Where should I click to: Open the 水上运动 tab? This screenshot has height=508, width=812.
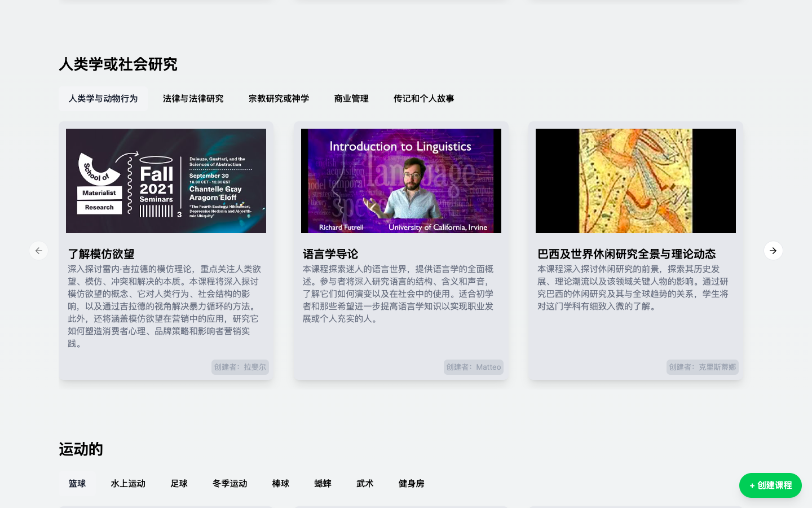click(128, 484)
